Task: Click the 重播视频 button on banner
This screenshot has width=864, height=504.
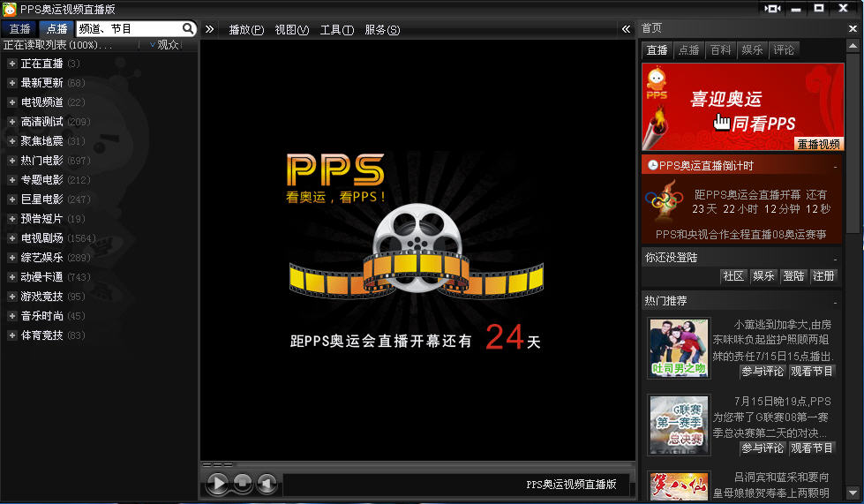Action: [x=819, y=144]
